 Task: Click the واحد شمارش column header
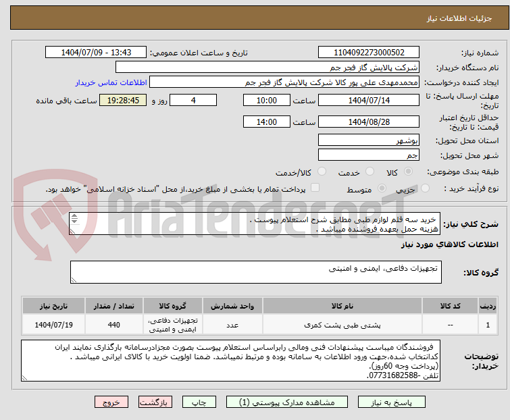pos(232,306)
